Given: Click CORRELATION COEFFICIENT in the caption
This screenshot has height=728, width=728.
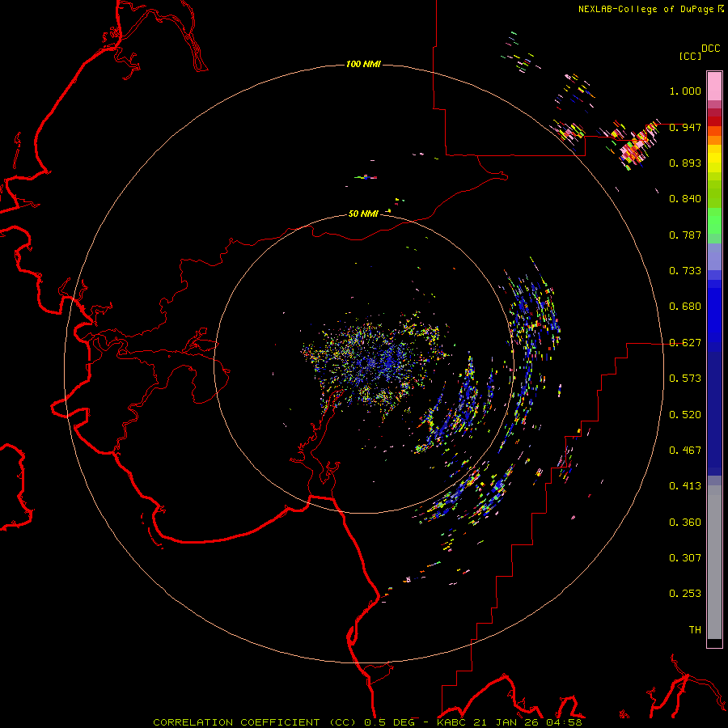Looking at the screenshot, I should pyautogui.click(x=236, y=722).
